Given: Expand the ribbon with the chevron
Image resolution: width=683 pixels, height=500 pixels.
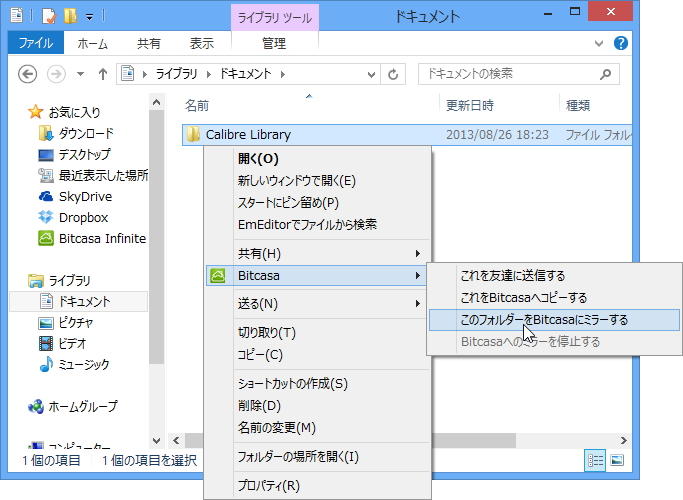Looking at the screenshot, I should [599, 43].
